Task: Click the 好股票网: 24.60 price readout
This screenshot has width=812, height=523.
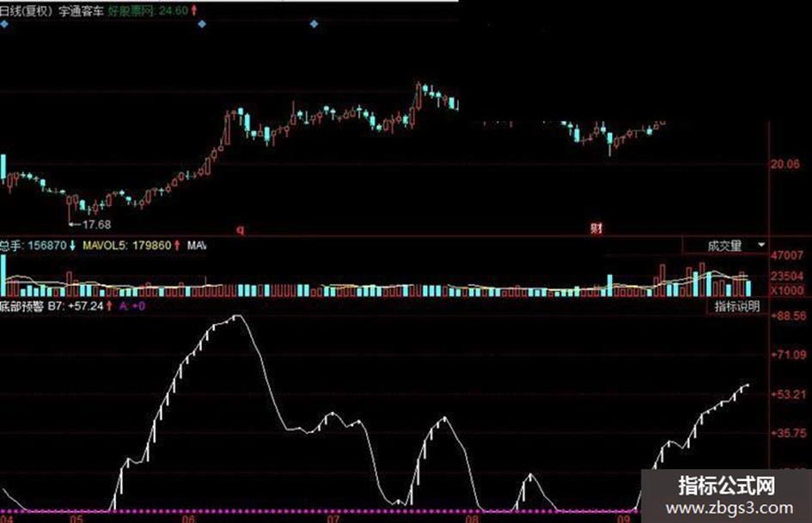Action: [x=148, y=10]
